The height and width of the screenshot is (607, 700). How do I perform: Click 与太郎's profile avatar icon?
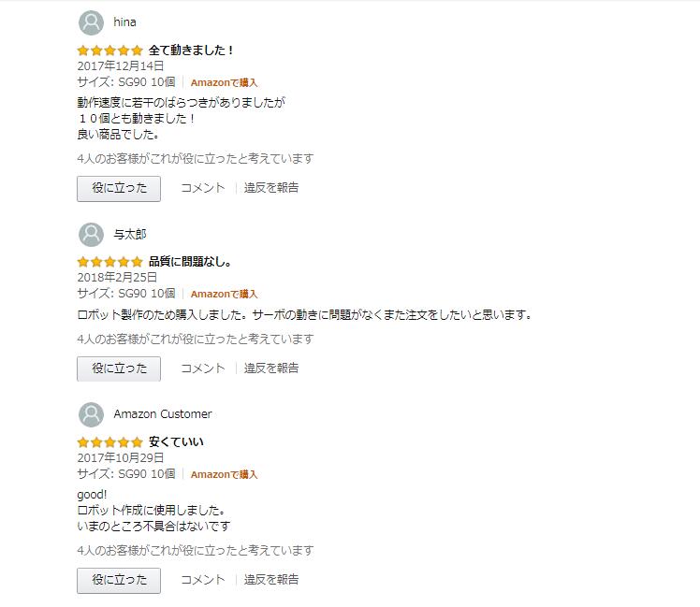click(91, 234)
